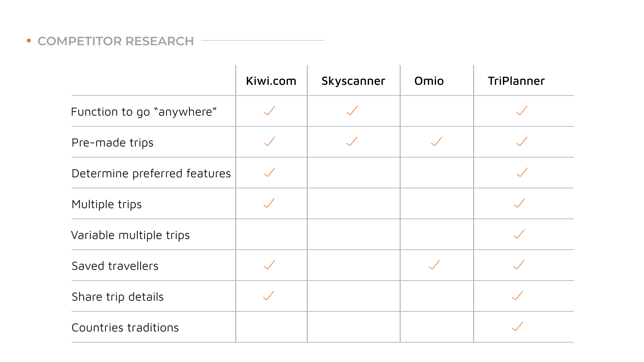The image size is (644, 362).
Task: Click TriPlanner's checkmark in Saved travellers row
Action: 519,265
